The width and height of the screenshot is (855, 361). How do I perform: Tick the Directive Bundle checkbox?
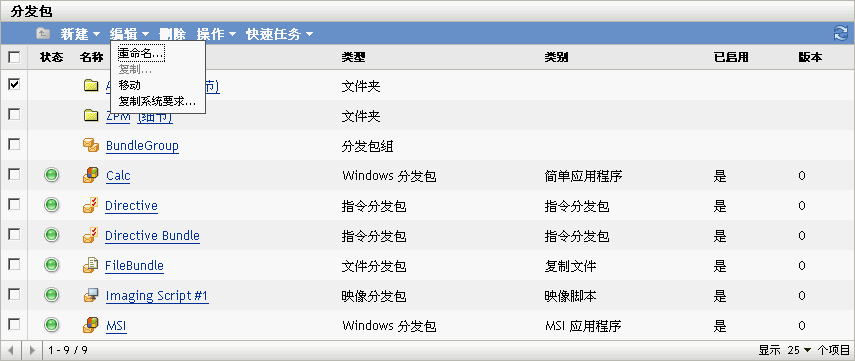click(x=14, y=234)
